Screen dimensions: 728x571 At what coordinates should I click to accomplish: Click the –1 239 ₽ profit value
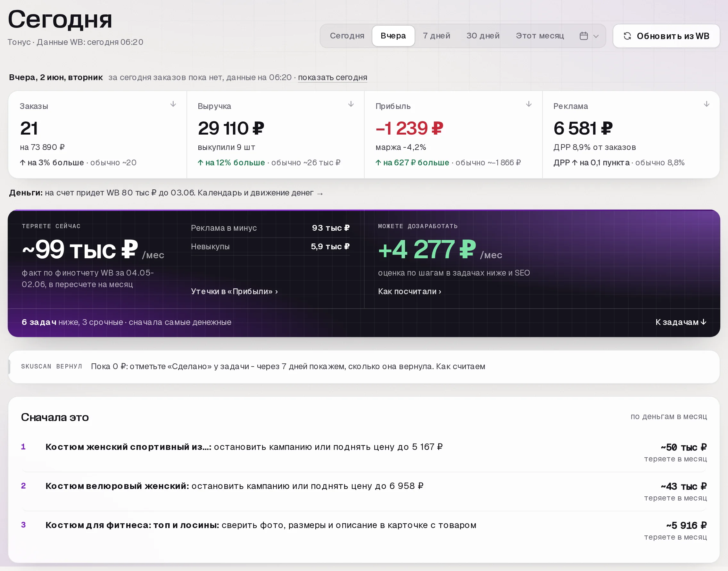[x=409, y=128]
